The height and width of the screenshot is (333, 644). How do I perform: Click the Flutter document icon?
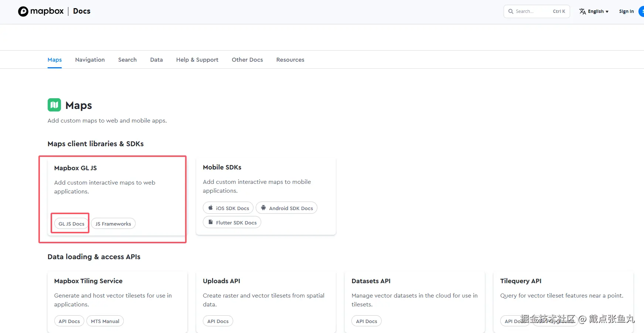(211, 222)
